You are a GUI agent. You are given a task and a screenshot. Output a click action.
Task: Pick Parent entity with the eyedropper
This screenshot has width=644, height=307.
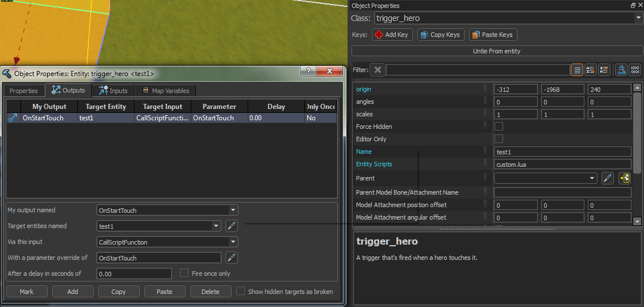tap(608, 178)
